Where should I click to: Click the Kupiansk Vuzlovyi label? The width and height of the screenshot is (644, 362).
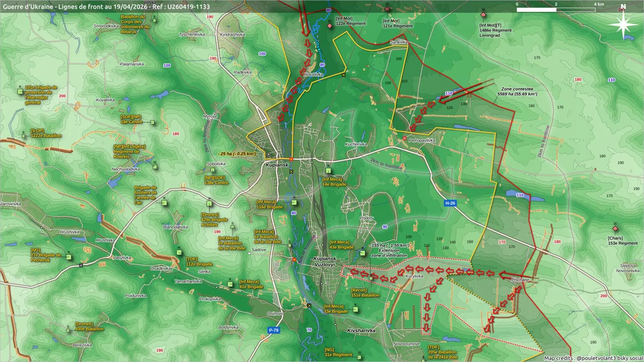click(324, 262)
